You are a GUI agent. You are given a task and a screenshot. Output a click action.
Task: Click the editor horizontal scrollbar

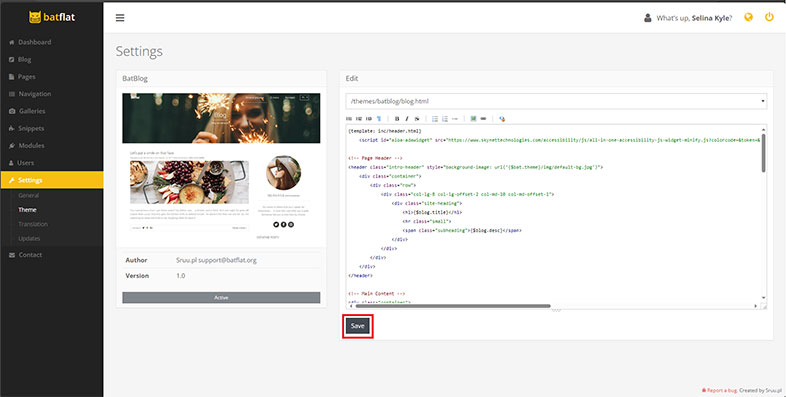click(x=453, y=306)
